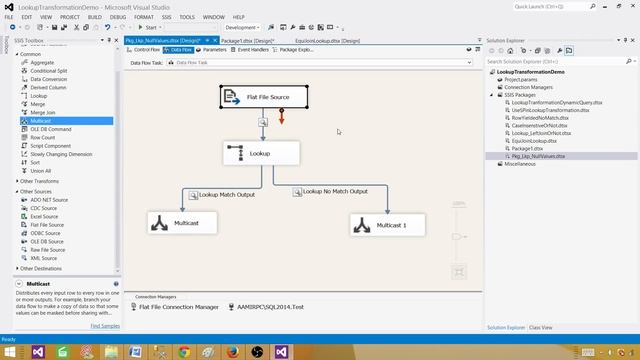Screen dimensions: 640x360
Task: Select Script Component in toolbox
Action: pos(50,146)
